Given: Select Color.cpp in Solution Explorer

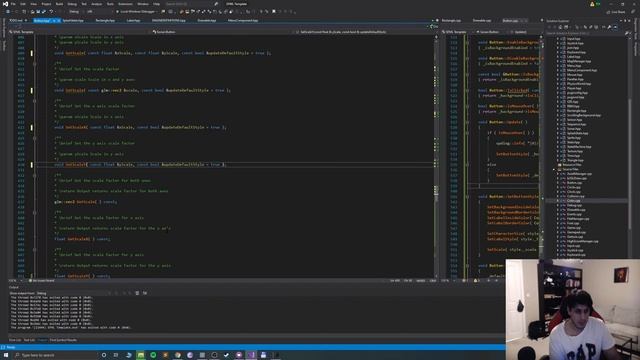Looking at the screenshot, I should point(573,200).
